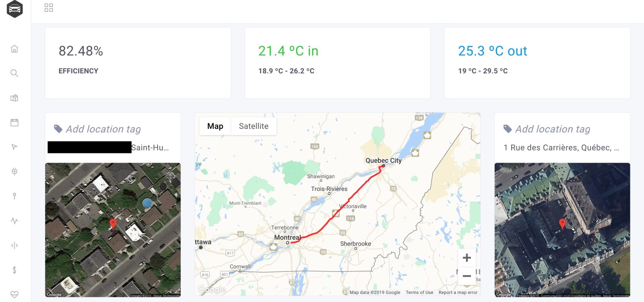Add location tag for Rue des Carrières
This screenshot has height=302, width=644.
pos(552,129)
